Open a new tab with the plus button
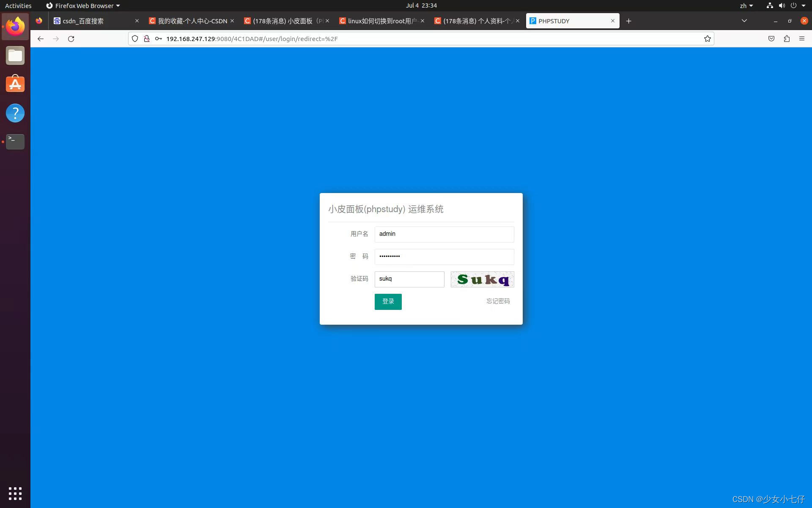 tap(628, 21)
